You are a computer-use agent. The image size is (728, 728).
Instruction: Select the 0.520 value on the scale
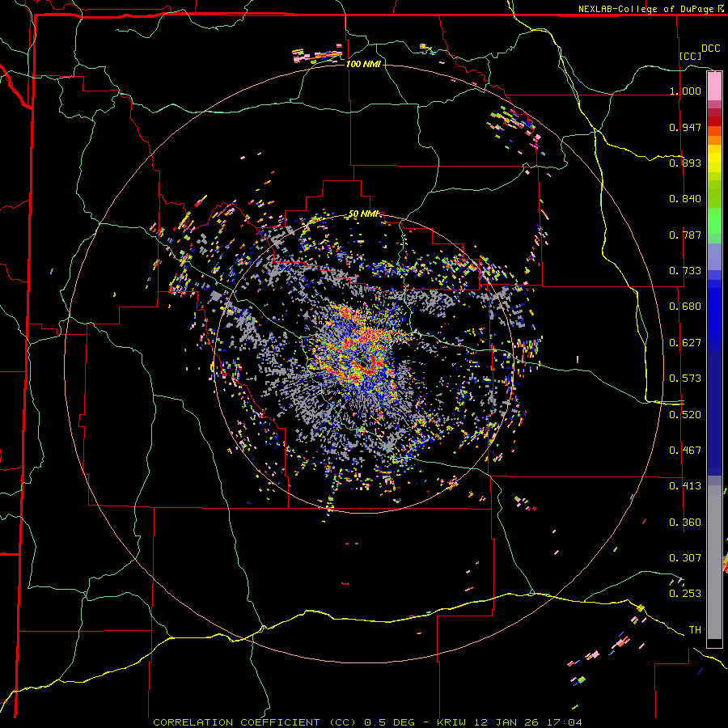685,415
